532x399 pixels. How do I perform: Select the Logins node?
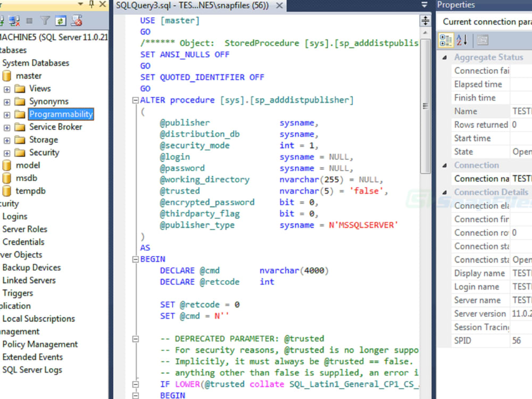coord(15,217)
